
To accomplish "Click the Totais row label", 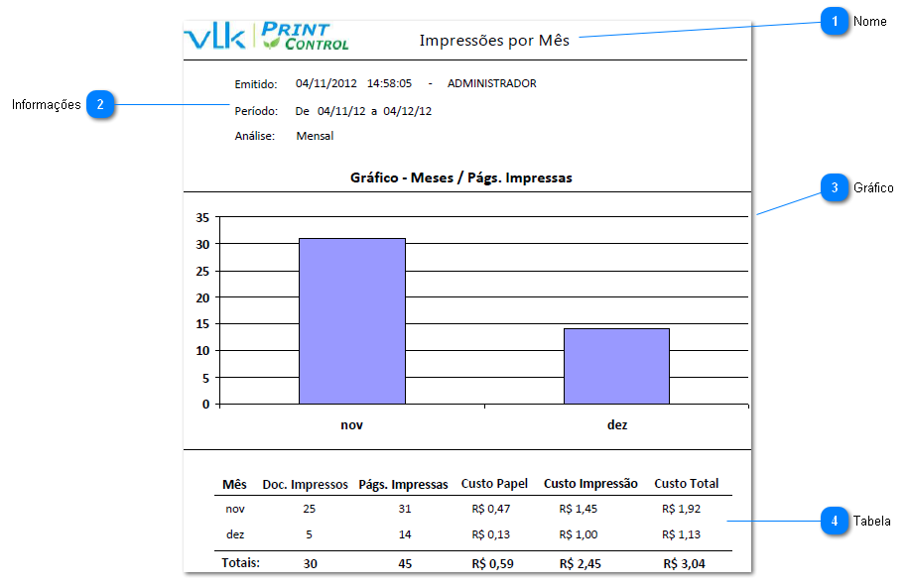I will coord(241,563).
